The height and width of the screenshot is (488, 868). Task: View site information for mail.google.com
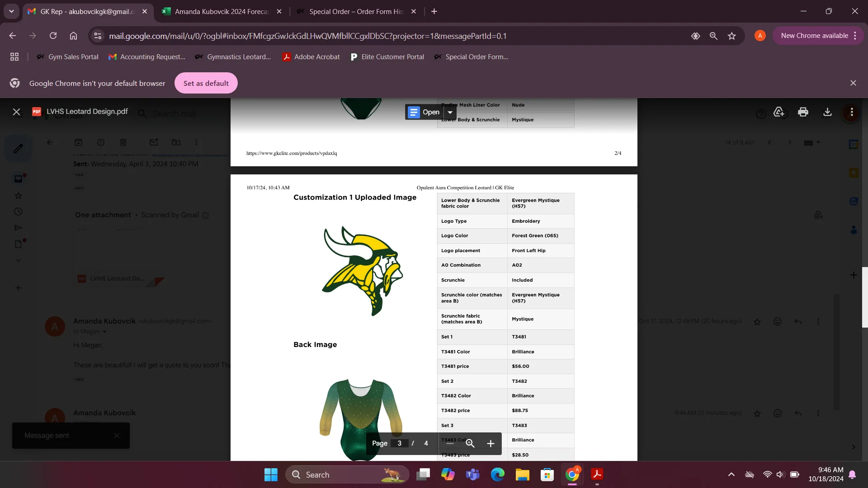[98, 36]
